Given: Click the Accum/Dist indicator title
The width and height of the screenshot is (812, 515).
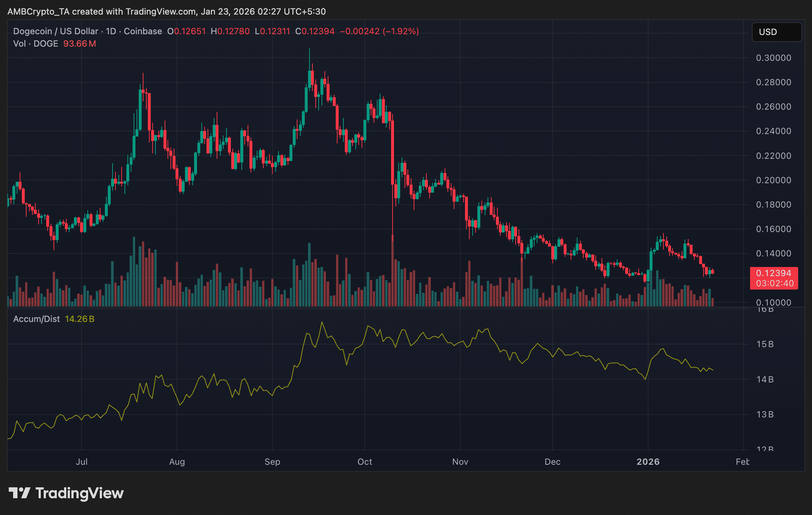Looking at the screenshot, I should 36,319.
